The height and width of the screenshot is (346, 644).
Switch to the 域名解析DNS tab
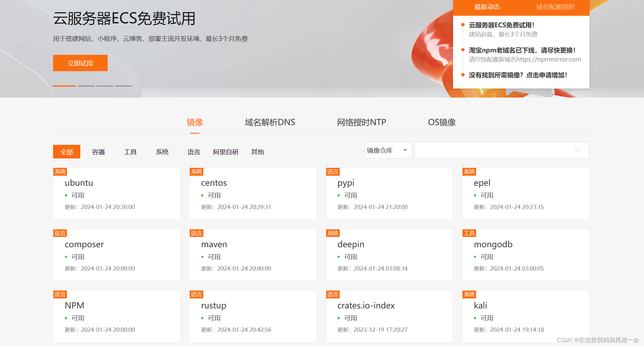pyautogui.click(x=270, y=122)
